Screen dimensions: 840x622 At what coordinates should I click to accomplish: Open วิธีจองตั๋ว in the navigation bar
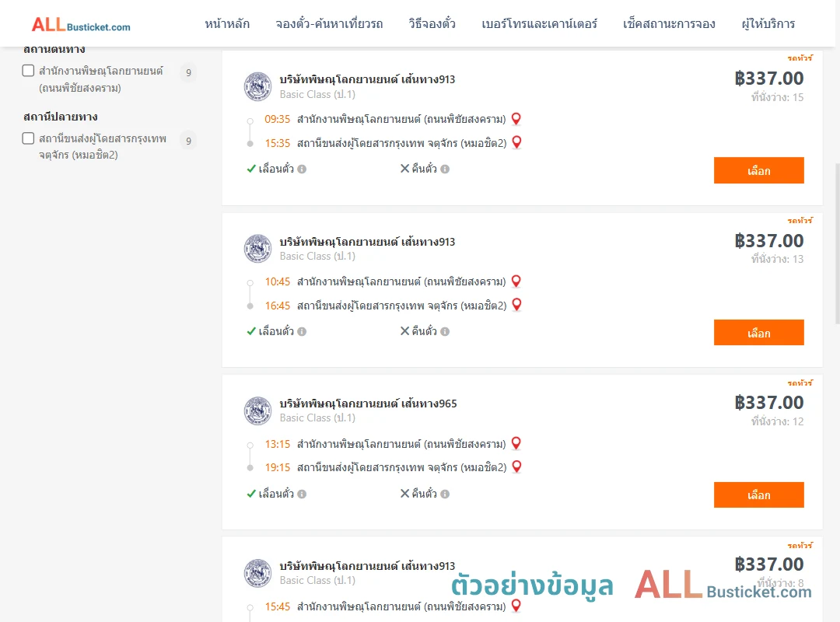432,24
